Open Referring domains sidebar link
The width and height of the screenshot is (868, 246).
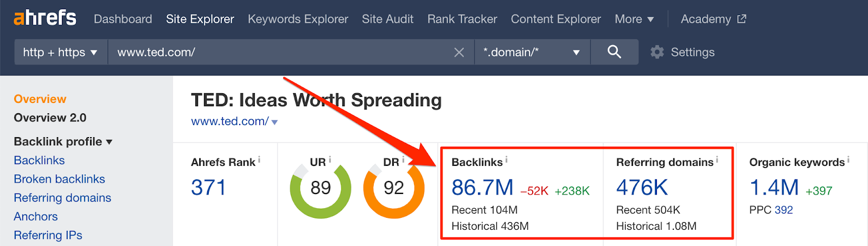62,198
